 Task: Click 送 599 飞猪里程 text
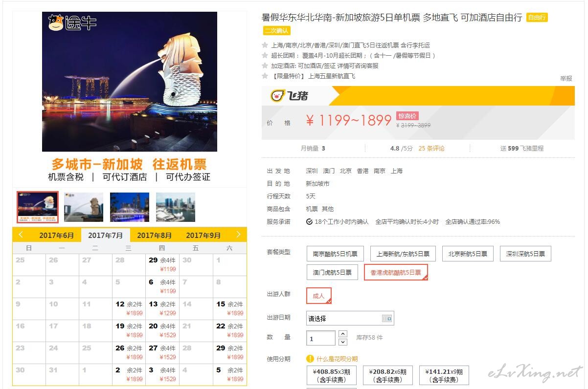click(x=522, y=148)
